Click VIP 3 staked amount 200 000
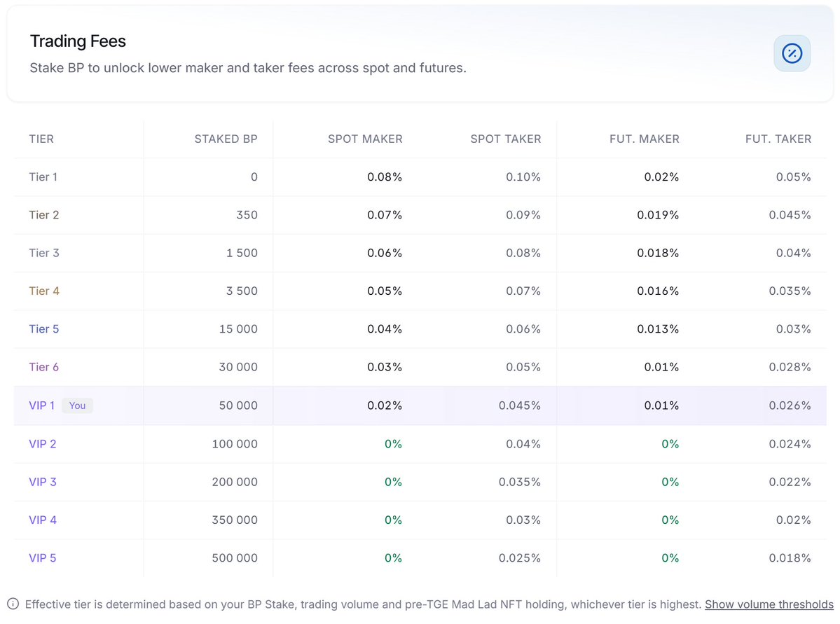 pyautogui.click(x=235, y=482)
